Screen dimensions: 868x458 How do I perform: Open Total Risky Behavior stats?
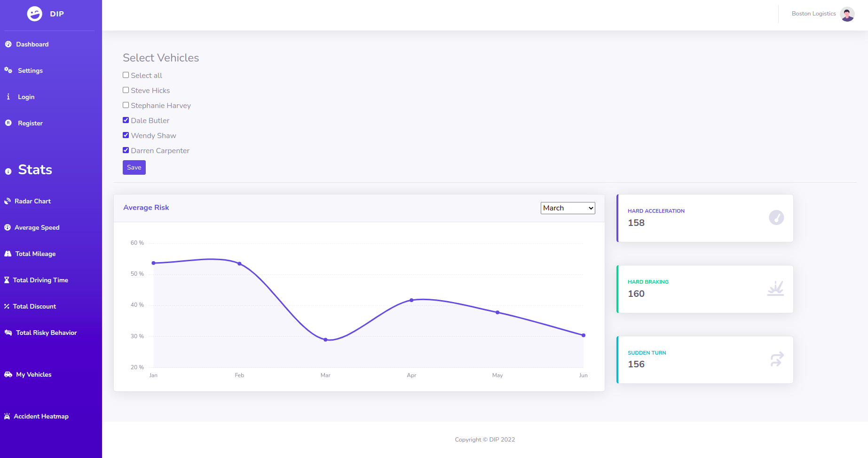tap(46, 333)
